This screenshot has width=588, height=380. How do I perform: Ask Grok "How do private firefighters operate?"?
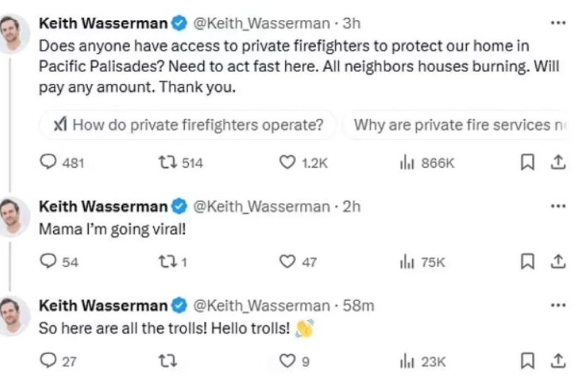coord(189,125)
